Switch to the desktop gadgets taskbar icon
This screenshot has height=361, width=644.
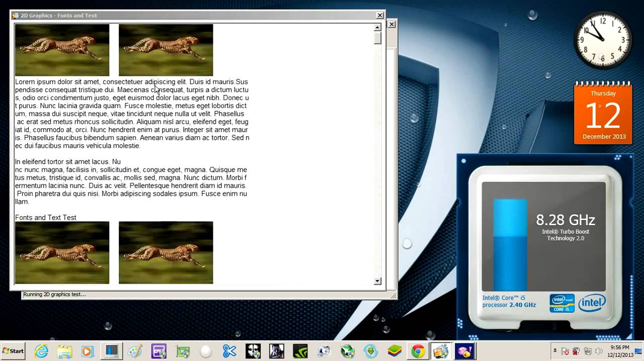tap(441, 351)
